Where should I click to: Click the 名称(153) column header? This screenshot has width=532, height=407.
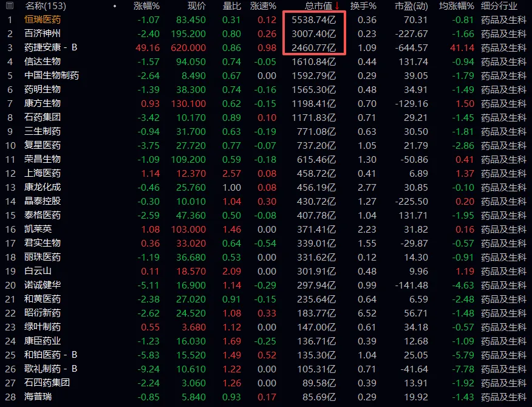coord(45,6)
